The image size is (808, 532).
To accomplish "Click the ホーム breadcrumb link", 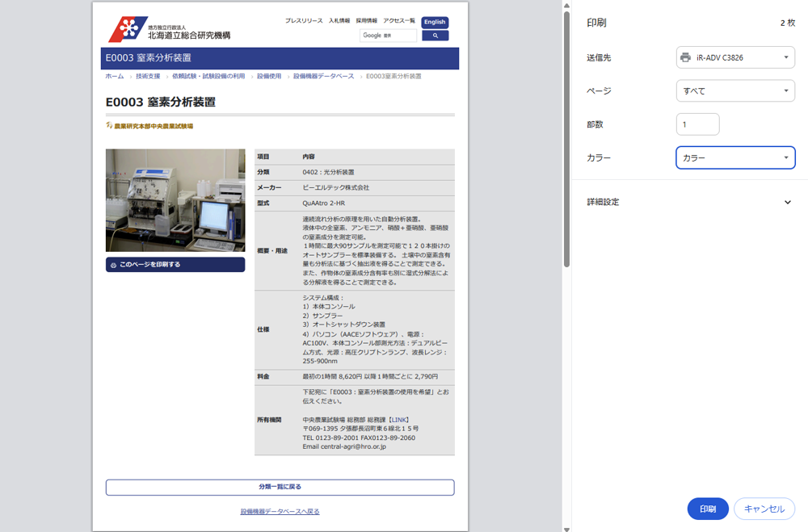I will [x=115, y=76].
